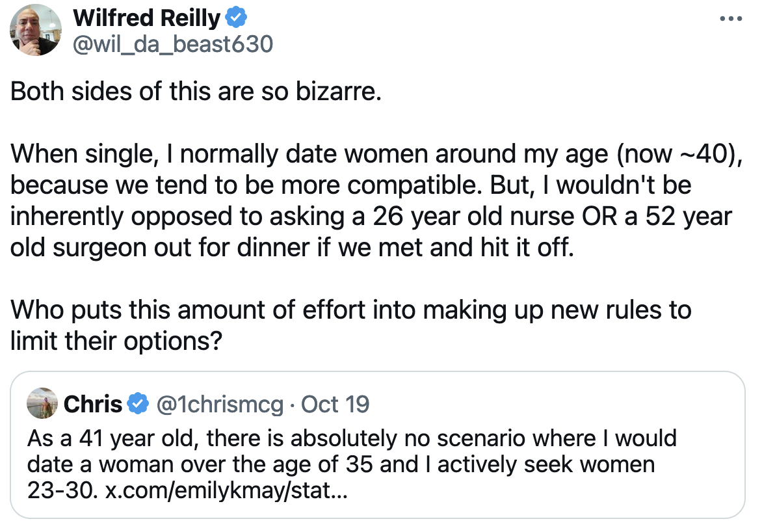
Task: Open the @1chrismcg handle
Action: (220, 405)
